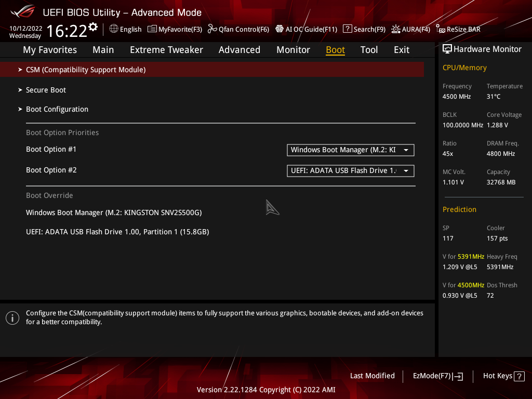The height and width of the screenshot is (399, 532).
Task: Click the 45x ratio value
Action: point(447,154)
